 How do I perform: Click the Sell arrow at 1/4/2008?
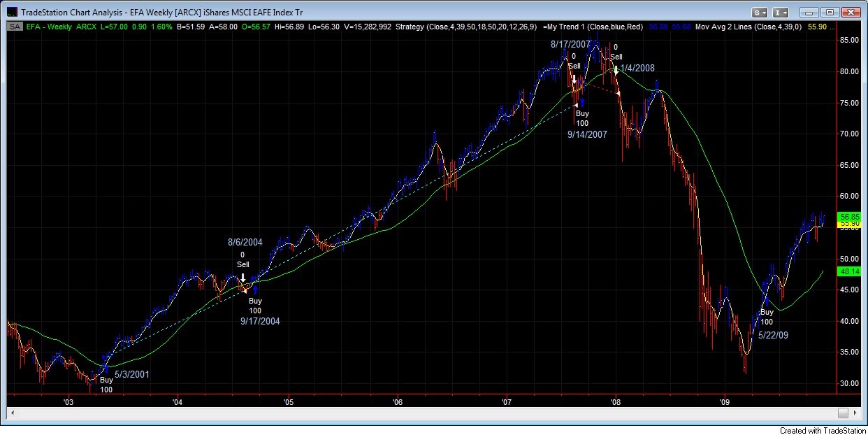(615, 69)
